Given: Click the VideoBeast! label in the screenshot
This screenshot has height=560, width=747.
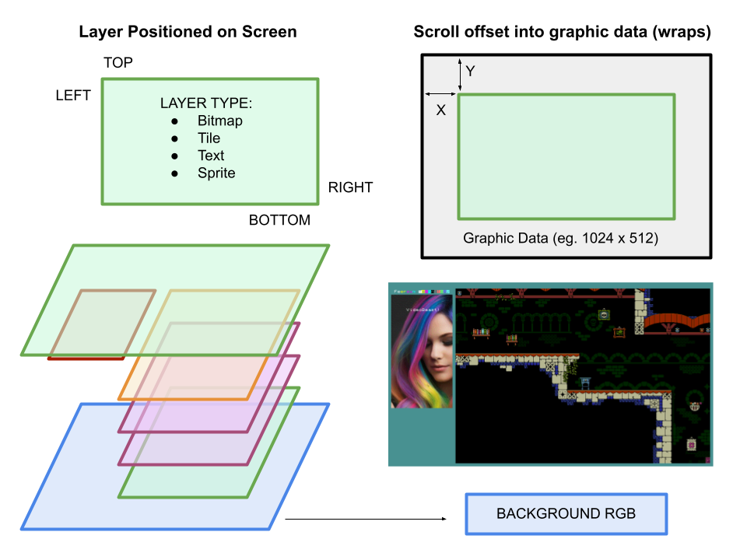Looking at the screenshot, I should tap(422, 309).
